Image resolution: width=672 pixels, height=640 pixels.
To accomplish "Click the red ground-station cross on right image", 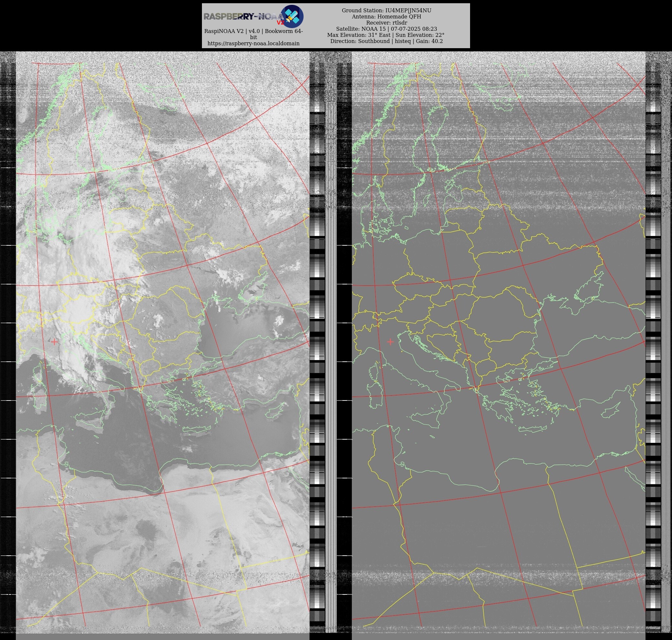I will pos(390,341).
